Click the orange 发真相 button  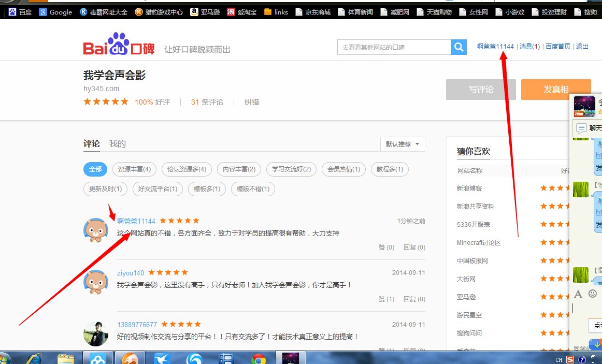click(555, 89)
